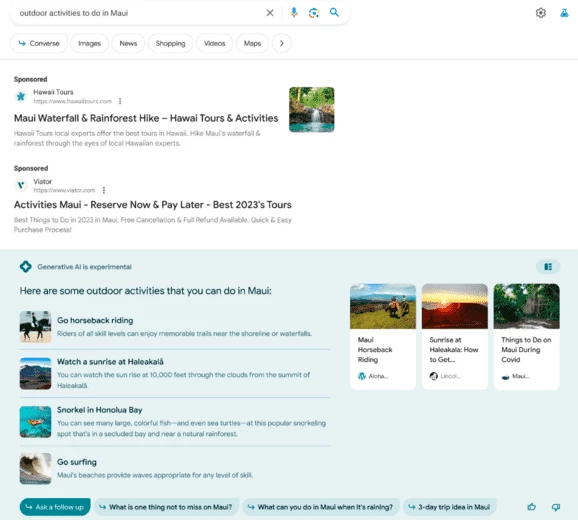Open Google Lens image search icon
This screenshot has height=520, width=578.
tap(314, 13)
